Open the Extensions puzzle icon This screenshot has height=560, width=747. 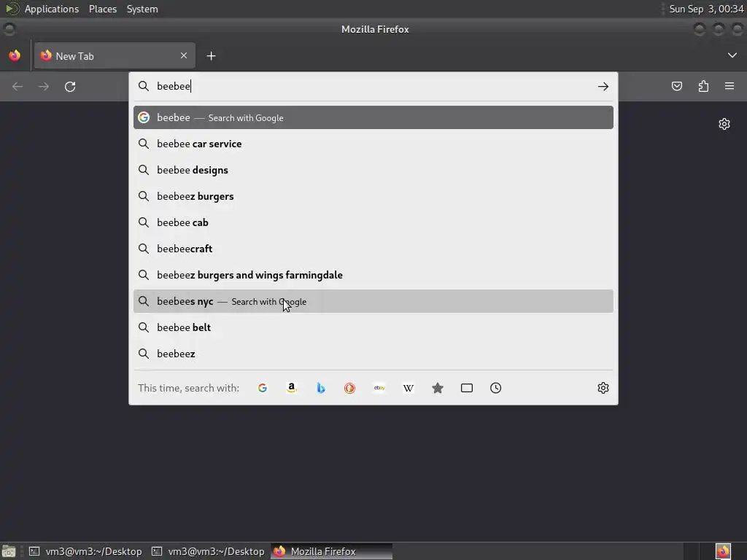click(x=703, y=86)
